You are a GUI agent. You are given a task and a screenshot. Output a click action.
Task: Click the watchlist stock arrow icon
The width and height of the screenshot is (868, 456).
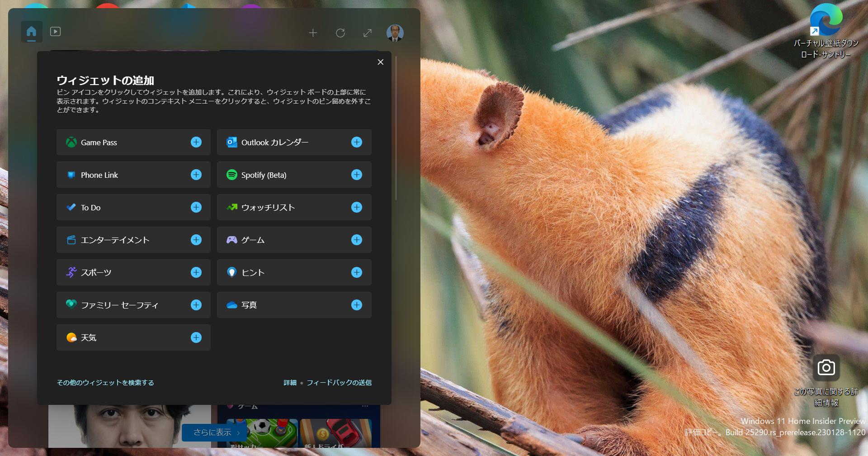[232, 207]
